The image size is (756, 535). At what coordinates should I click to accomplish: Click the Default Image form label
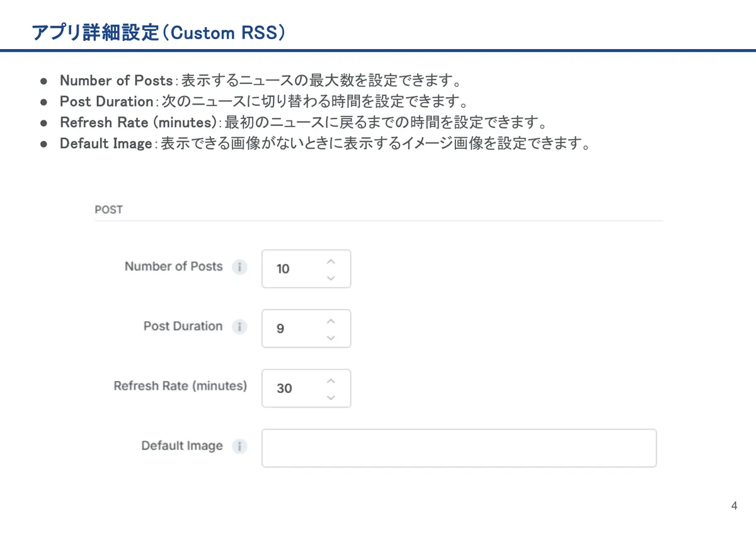click(182, 446)
